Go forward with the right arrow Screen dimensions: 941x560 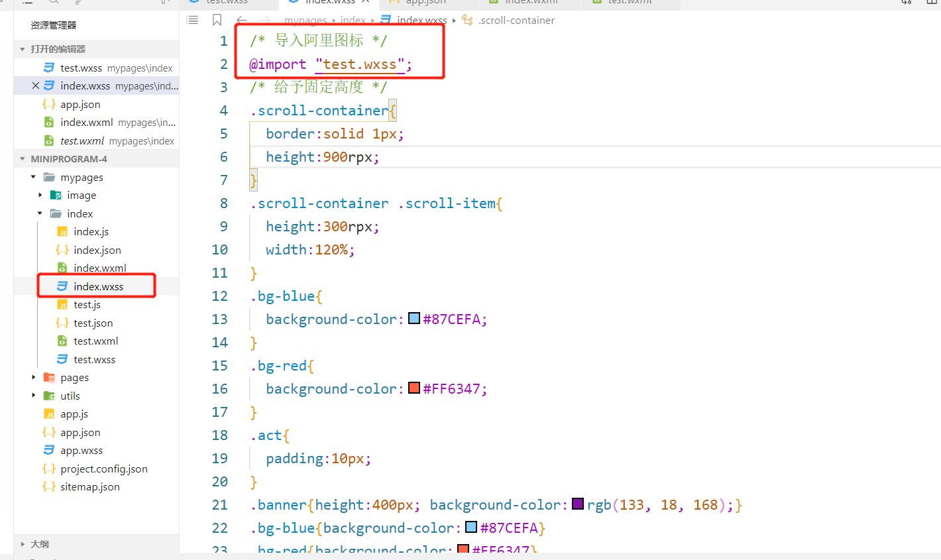coord(265,21)
